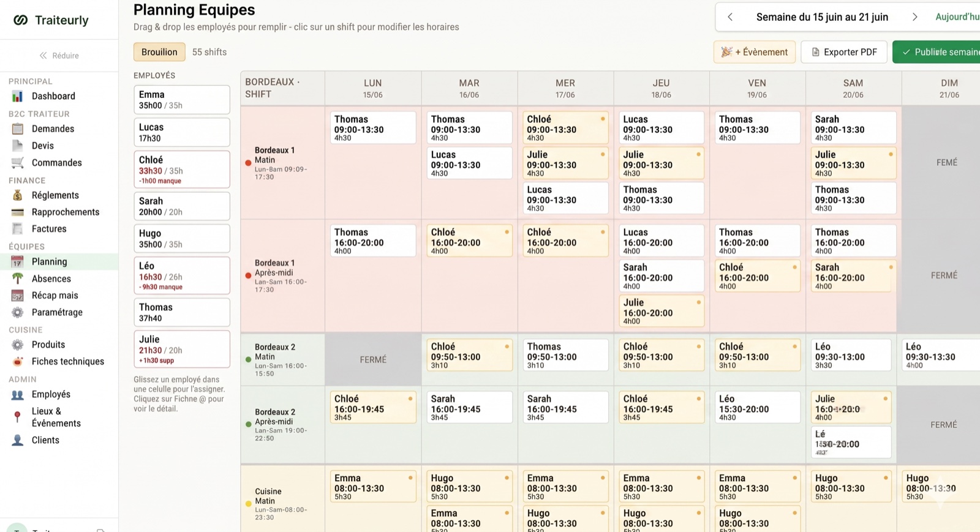Click the Récap mais calendar icon
The image size is (980, 532).
(x=17, y=296)
